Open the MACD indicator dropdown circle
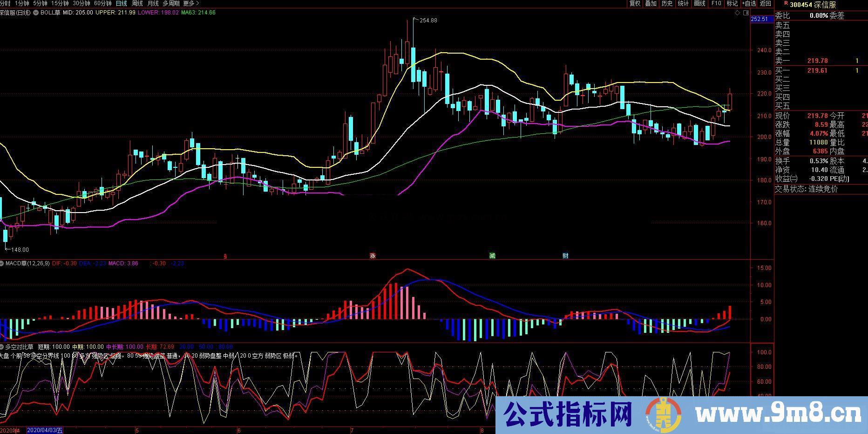The height and width of the screenshot is (434, 868). point(2,263)
